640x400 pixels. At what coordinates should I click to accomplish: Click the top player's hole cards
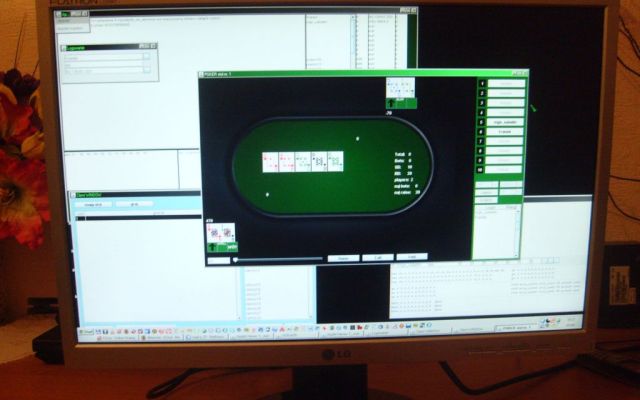(x=400, y=88)
